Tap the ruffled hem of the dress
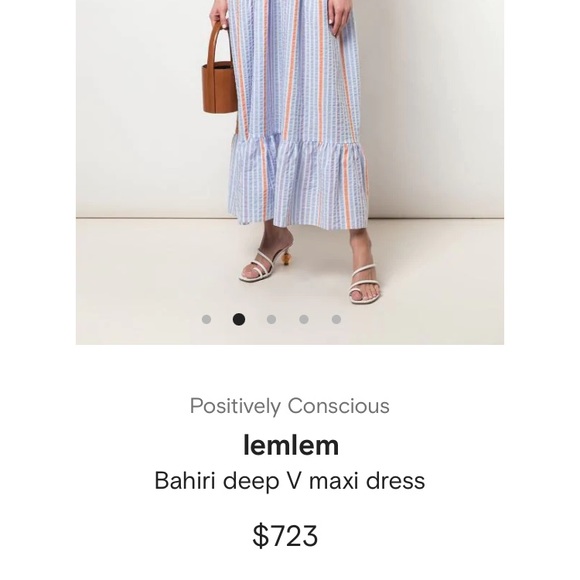The width and height of the screenshot is (580, 580). pos(298,182)
